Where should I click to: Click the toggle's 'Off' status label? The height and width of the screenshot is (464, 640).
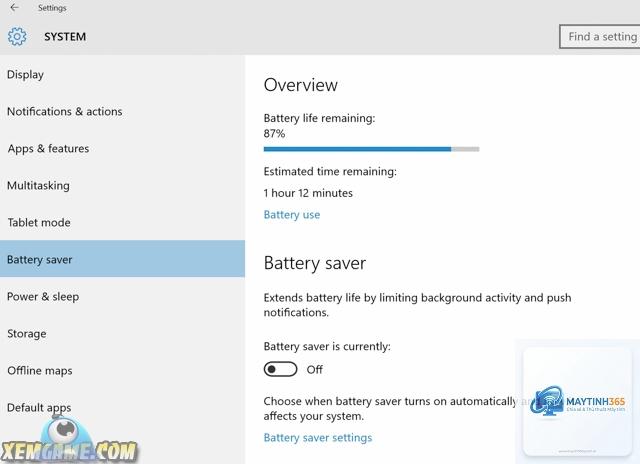pos(315,369)
